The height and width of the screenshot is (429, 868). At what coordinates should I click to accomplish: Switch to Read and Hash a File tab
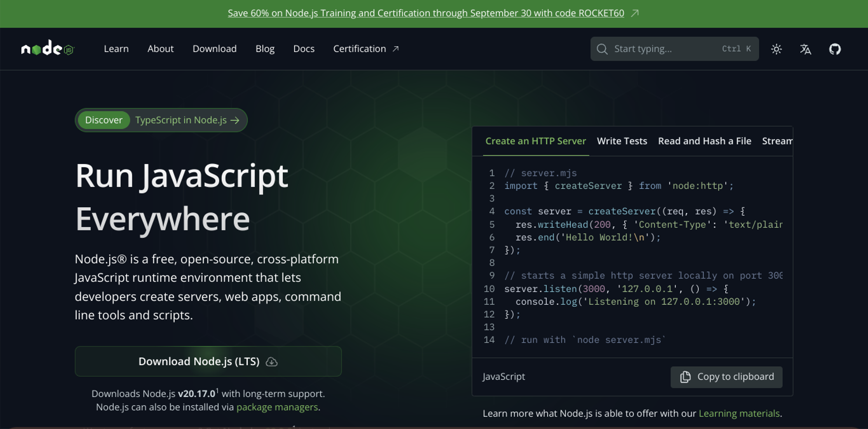705,141
